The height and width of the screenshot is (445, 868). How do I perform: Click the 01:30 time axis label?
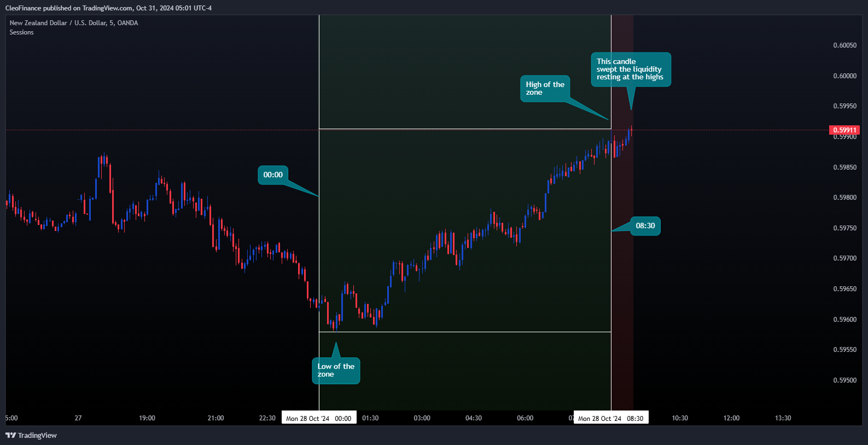[x=370, y=418]
